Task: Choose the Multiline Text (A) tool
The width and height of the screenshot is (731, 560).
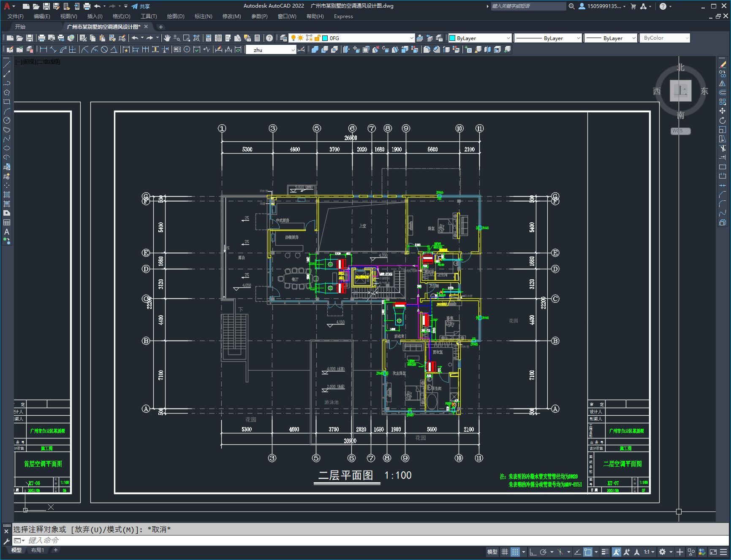Action: [x=7, y=232]
